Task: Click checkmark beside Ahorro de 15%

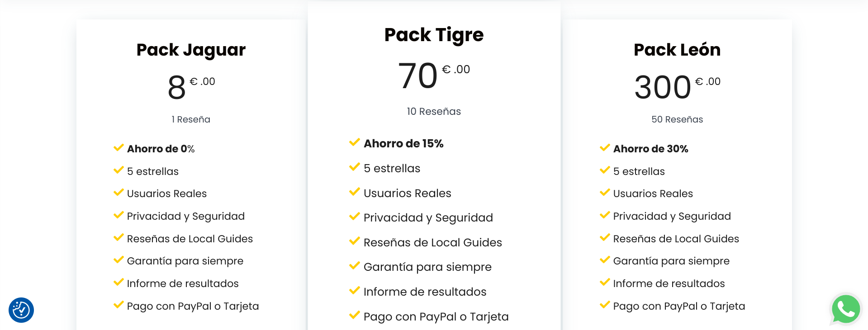Action: pos(355,142)
